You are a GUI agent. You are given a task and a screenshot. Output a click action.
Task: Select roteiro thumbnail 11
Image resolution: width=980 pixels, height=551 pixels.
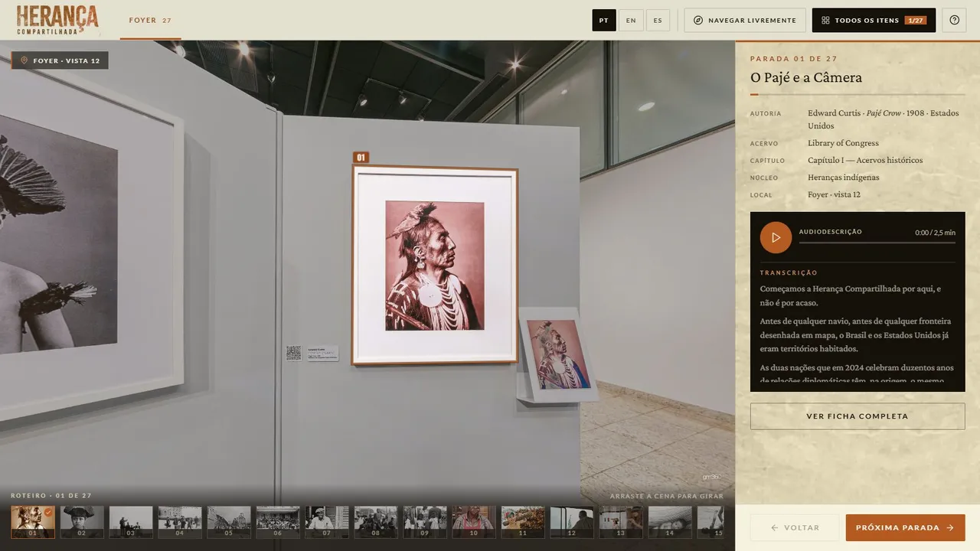pos(523,522)
